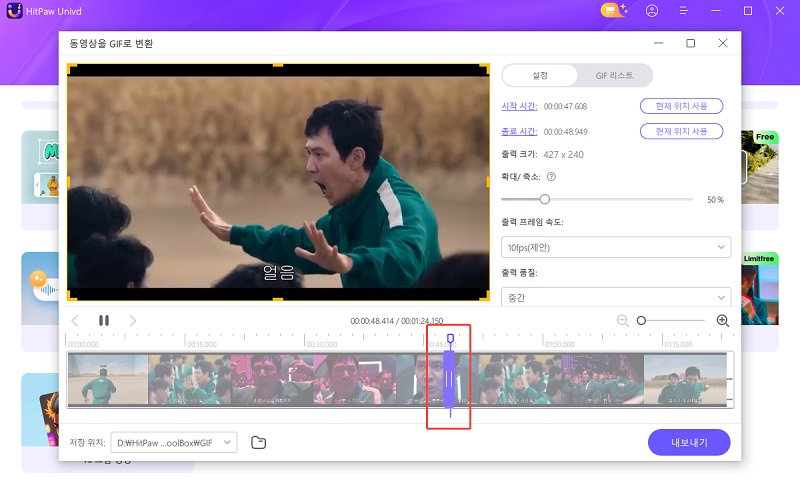Open the output folder icon next to the save path

pos(258,442)
